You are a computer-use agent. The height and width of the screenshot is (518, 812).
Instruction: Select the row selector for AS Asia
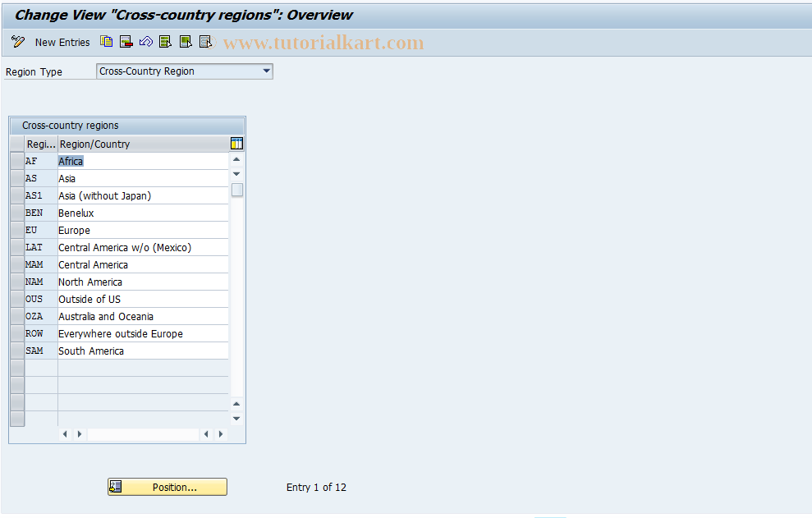coord(17,178)
